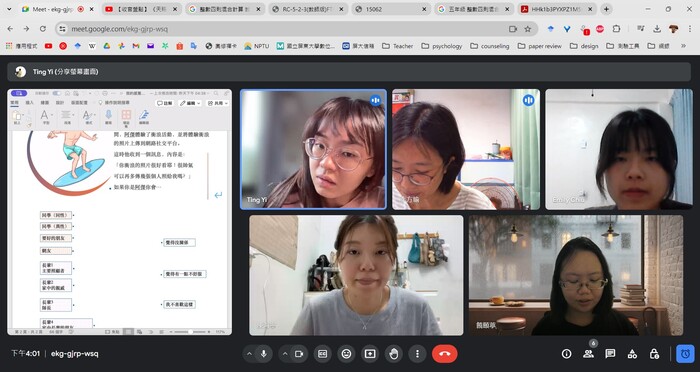The height and width of the screenshot is (372, 700).
Task: Open the Gmail bookmark icon
Action: pos(136,46)
